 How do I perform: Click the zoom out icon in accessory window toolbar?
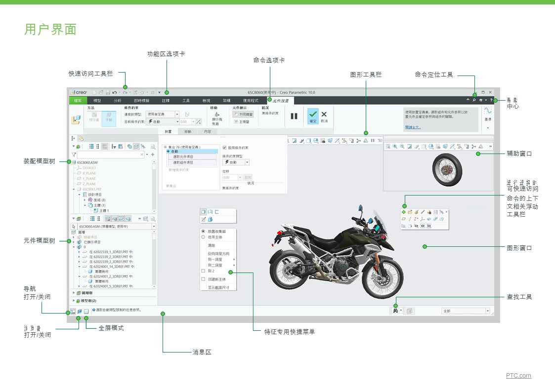(402, 146)
